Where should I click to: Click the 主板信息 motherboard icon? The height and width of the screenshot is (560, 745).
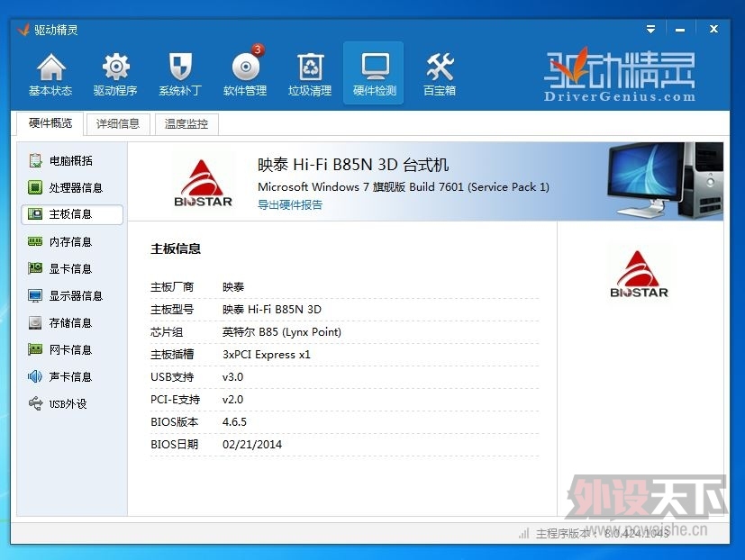[x=35, y=213]
